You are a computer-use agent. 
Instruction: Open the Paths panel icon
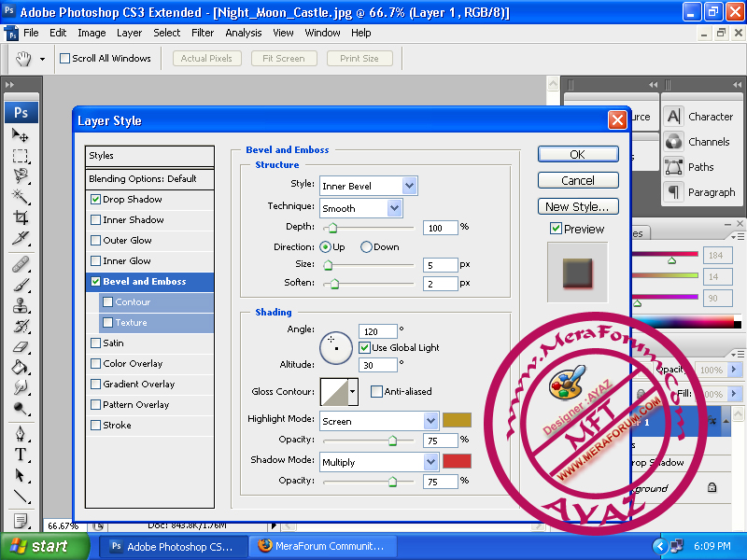pos(673,167)
